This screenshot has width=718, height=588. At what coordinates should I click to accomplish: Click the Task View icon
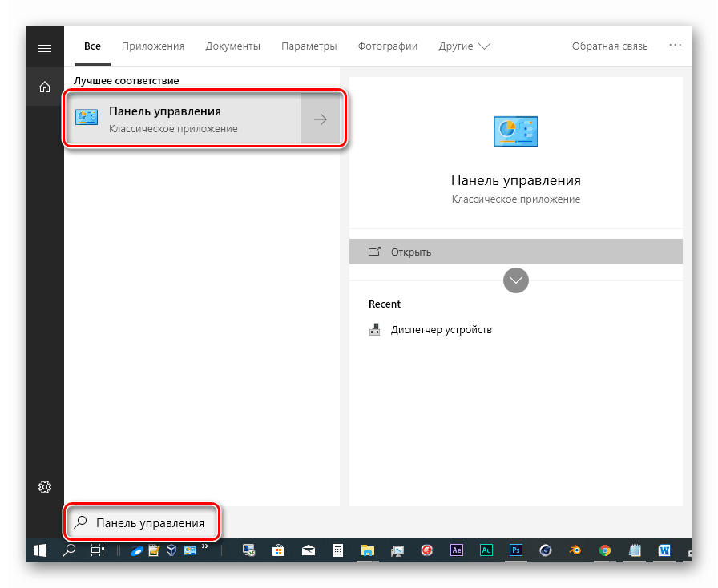pyautogui.click(x=97, y=550)
